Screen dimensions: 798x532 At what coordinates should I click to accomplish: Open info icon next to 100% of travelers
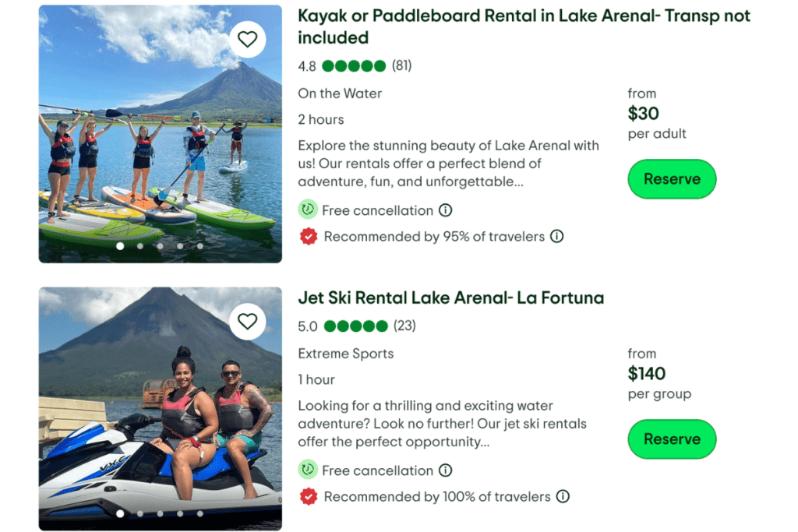[x=563, y=496]
